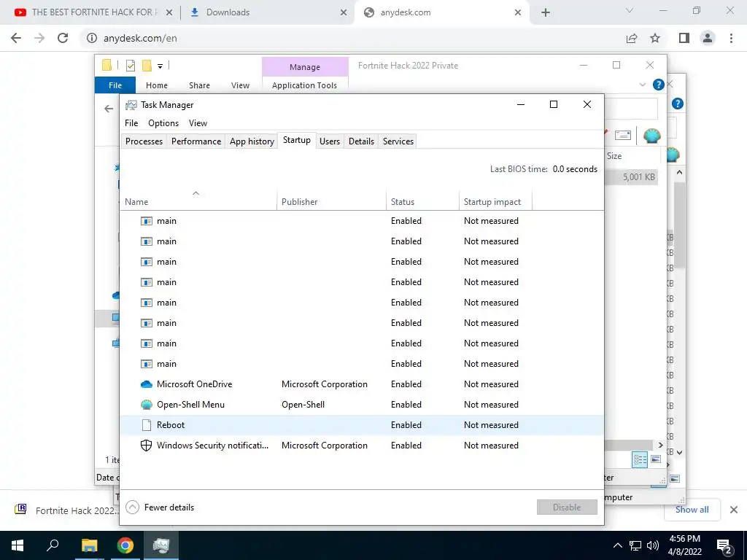Open the App history tab
This screenshot has height=560, width=747.
(x=252, y=141)
